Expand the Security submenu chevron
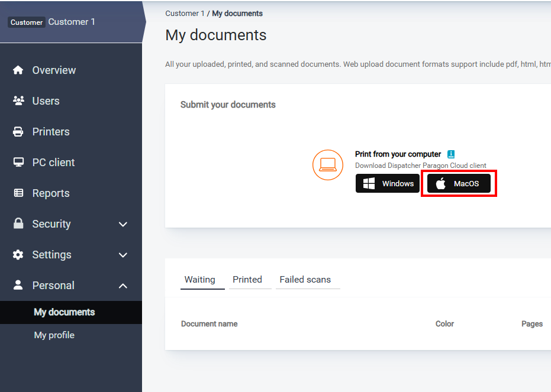 point(123,224)
